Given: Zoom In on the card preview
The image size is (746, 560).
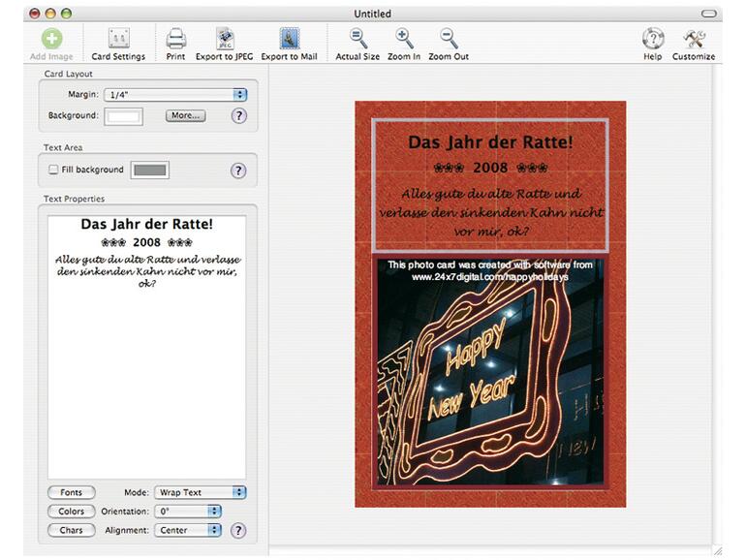Looking at the screenshot, I should tap(404, 39).
